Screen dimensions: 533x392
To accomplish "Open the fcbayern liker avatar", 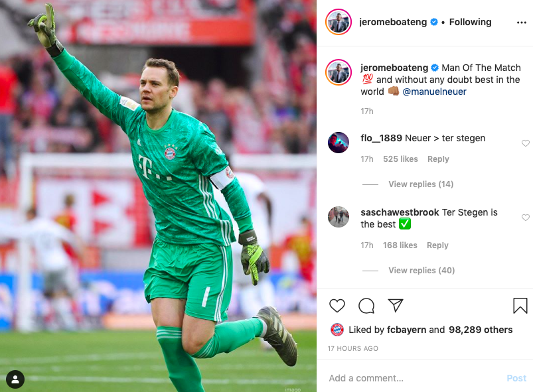I will (x=337, y=330).
